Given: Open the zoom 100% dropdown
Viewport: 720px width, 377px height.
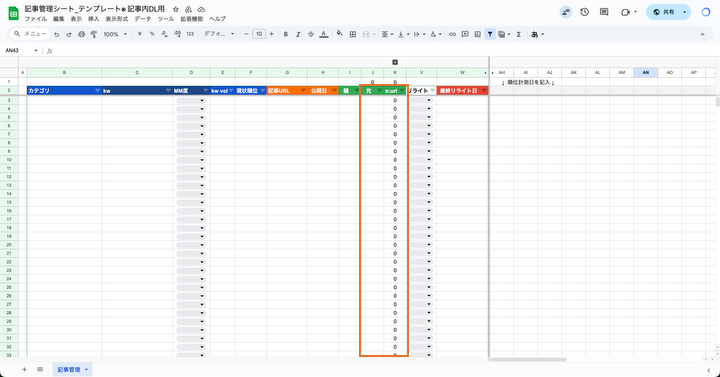Looking at the screenshot, I should pos(115,34).
